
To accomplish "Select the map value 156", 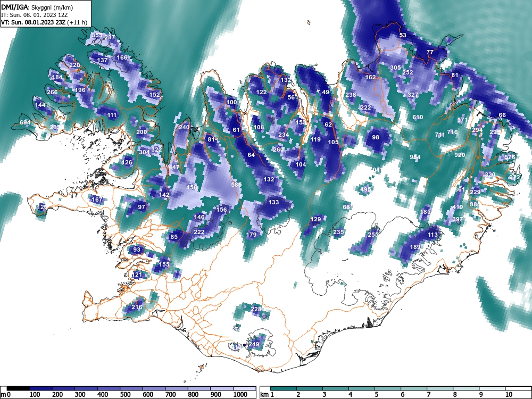I will [x=221, y=210].
